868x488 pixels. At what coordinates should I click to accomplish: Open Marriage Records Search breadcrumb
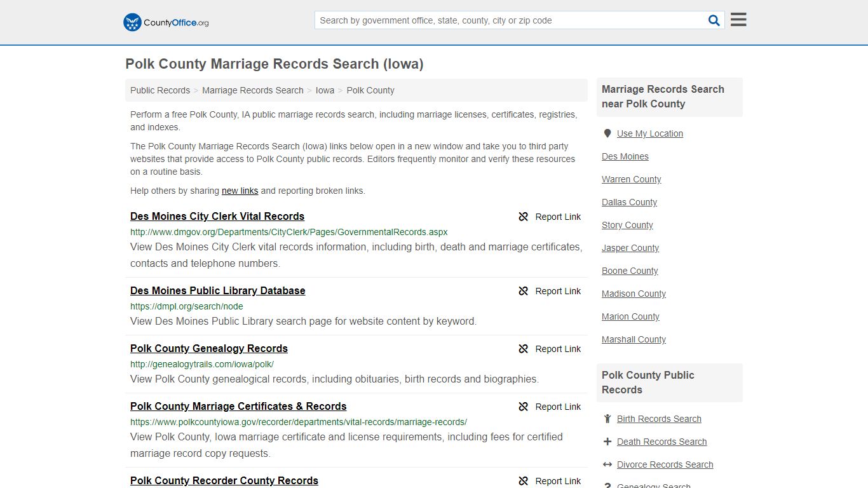253,90
